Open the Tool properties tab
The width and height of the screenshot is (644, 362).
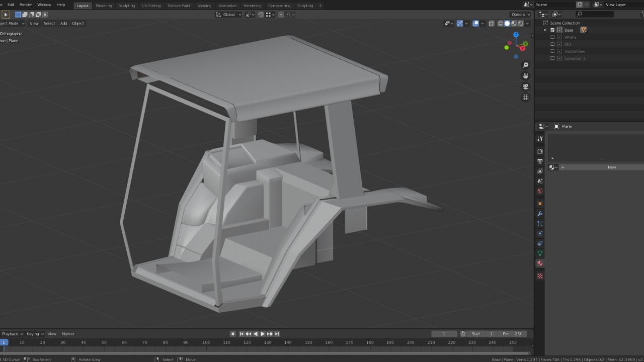point(540,139)
